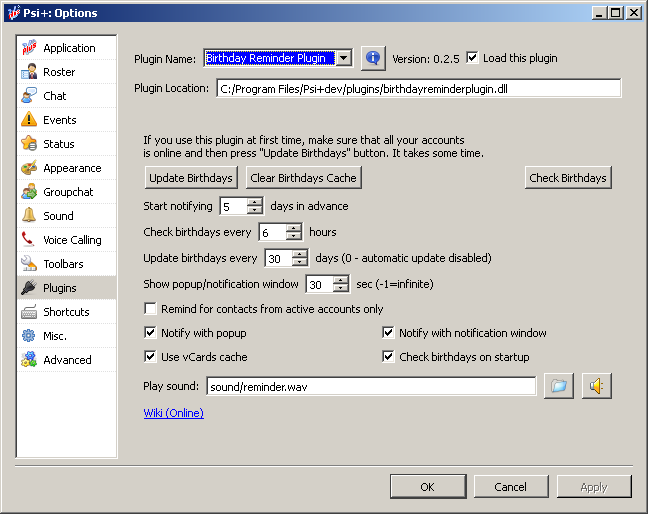
Task: Select the Shortcuts section in sidebar
Action: [x=66, y=312]
